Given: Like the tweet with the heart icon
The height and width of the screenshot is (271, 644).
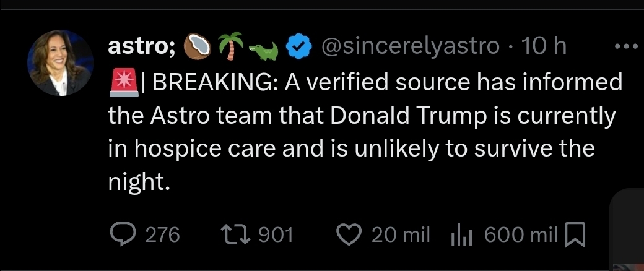Looking at the screenshot, I should point(349,234).
